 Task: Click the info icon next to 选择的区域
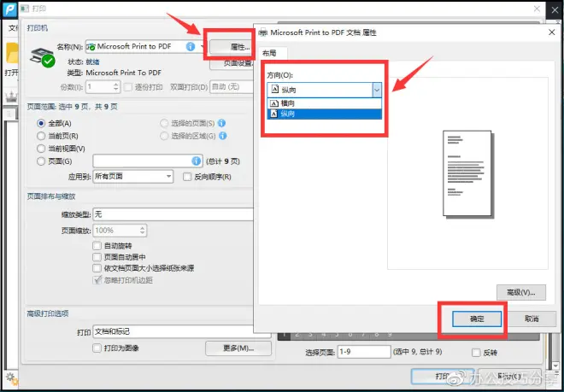pos(223,136)
